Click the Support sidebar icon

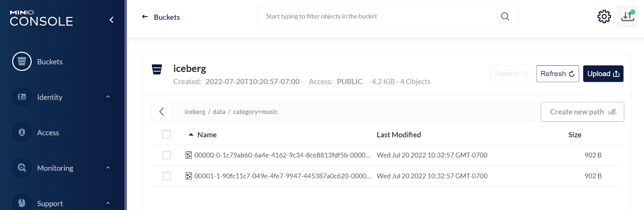click(22, 203)
